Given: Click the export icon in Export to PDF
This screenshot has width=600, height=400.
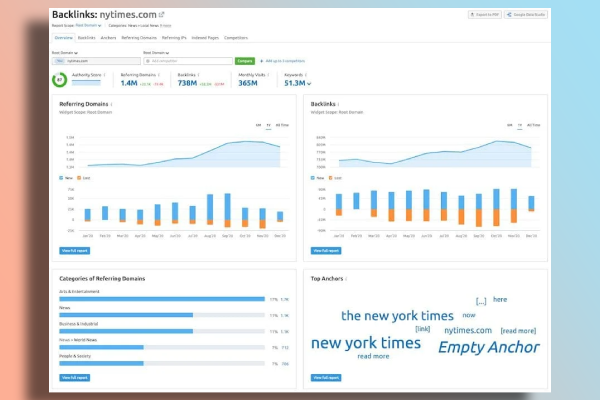Looking at the screenshot, I should click(x=472, y=15).
